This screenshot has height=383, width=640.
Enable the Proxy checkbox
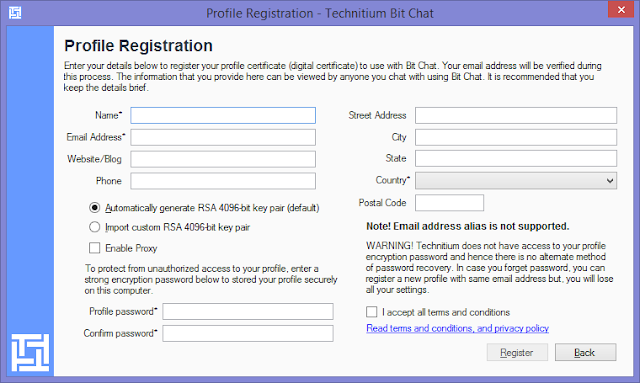pos(94,248)
